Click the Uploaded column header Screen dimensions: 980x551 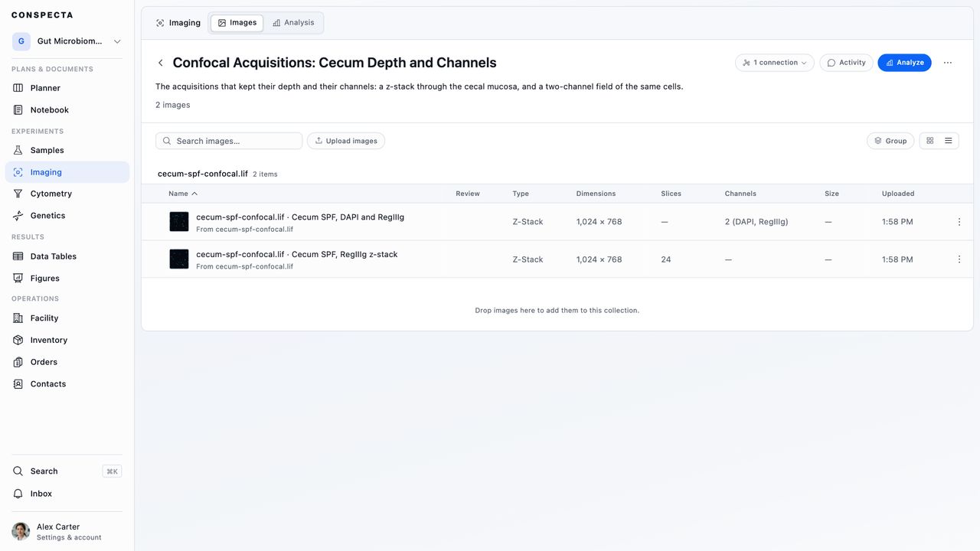(x=898, y=194)
